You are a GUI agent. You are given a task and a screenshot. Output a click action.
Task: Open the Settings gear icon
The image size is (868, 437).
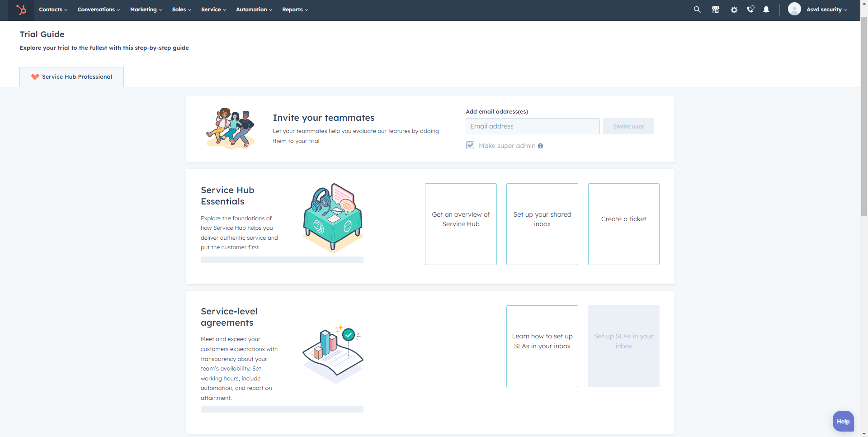pyautogui.click(x=734, y=9)
